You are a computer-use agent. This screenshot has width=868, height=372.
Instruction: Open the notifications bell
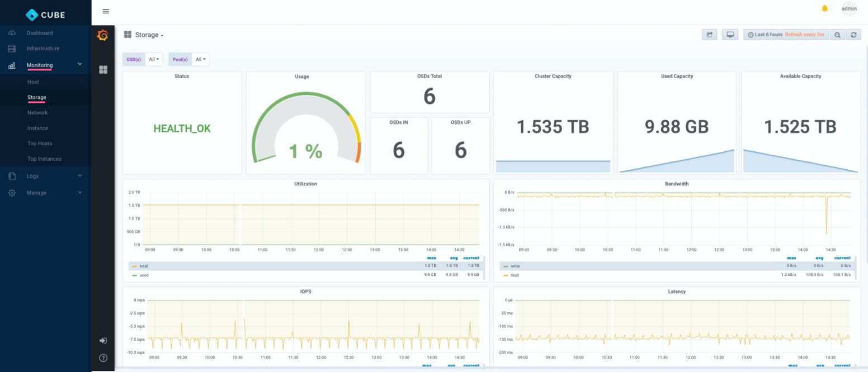click(824, 8)
